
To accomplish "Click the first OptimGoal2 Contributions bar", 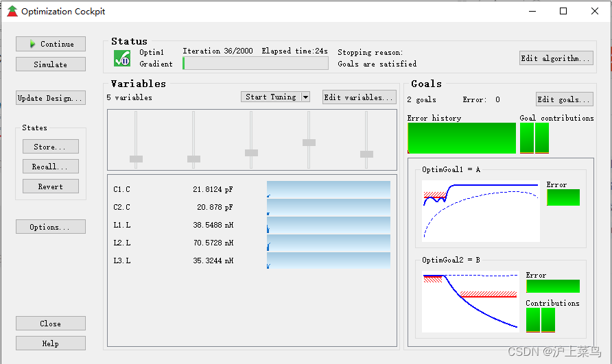I will point(533,320).
